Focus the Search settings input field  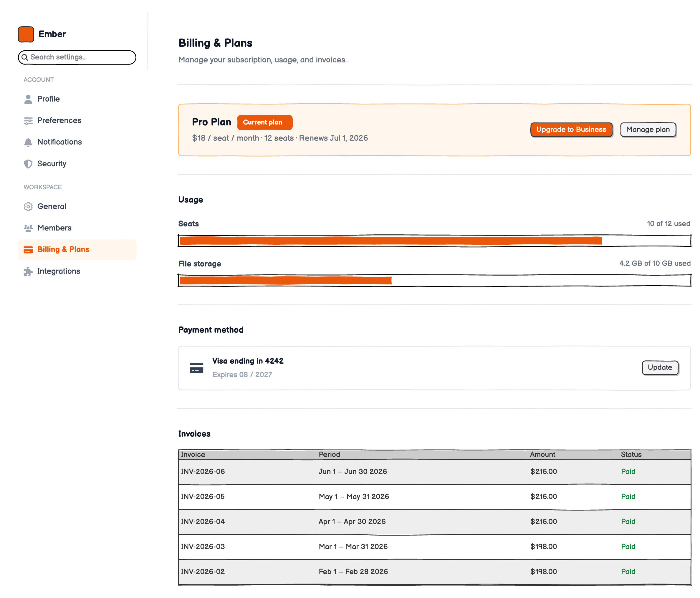coord(77,57)
